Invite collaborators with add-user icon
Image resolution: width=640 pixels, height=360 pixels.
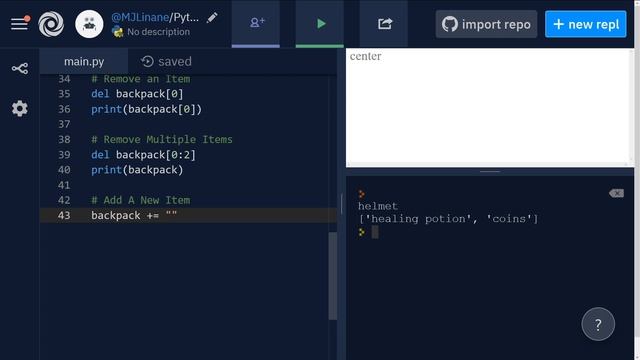coord(256,23)
